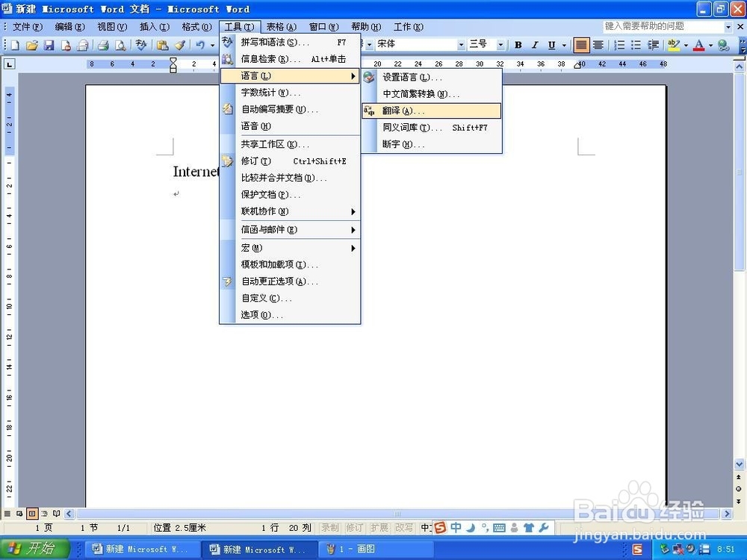747x560 pixels.
Task: Open the font size dropdown showing 三号
Action: (500, 44)
